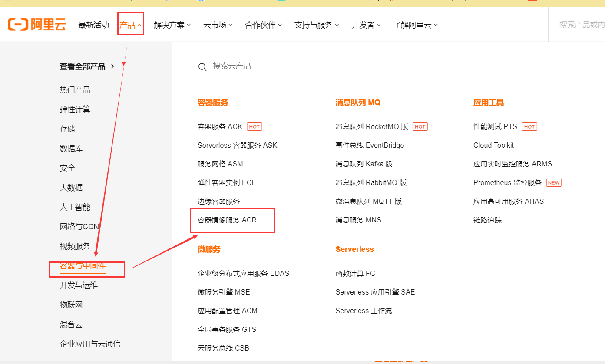Open 微服务引擎 MSE
The image size is (605, 364).
224,292
